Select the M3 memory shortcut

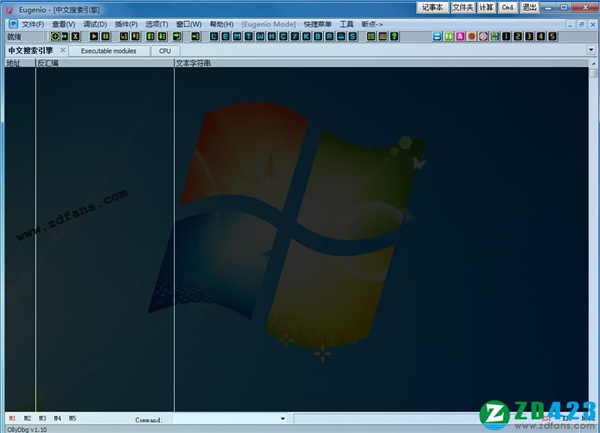click(42, 418)
